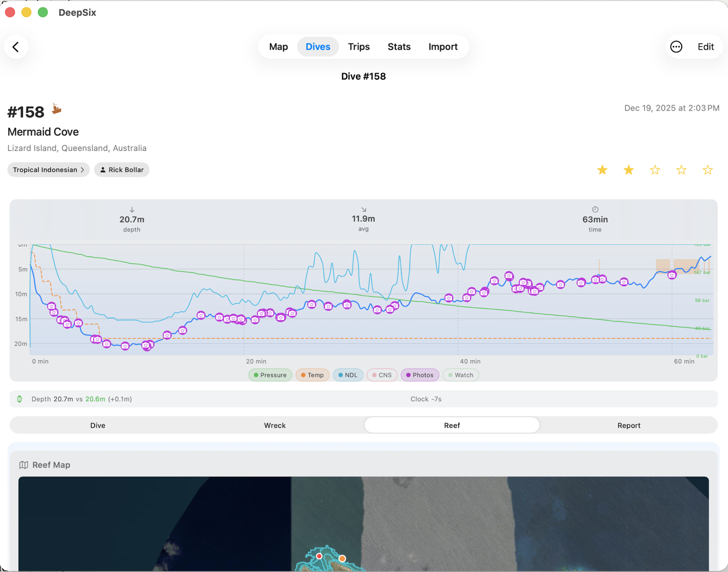Screen dimensions: 728x572
Task: Toggle the Photos graph overlay
Action: click(x=420, y=375)
